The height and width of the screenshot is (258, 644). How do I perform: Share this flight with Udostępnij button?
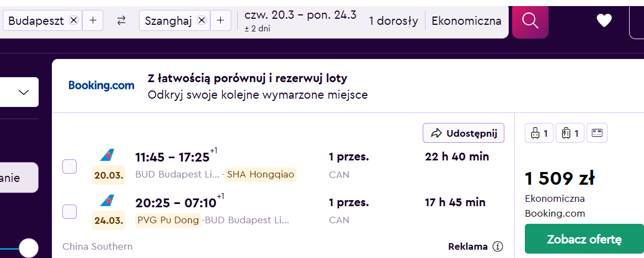pos(464,133)
